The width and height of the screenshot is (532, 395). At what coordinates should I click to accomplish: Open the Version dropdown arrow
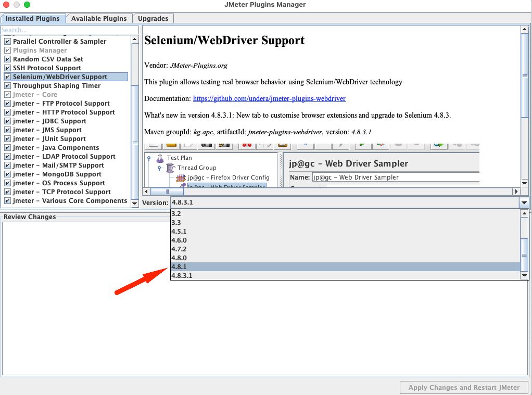(524, 202)
